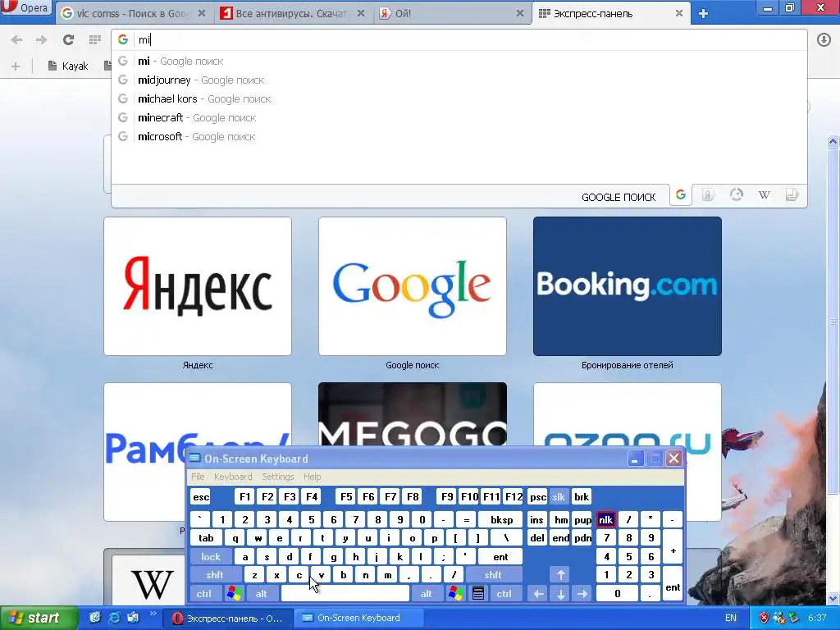
Task: Select Google search engine icon in suggestion bar
Action: pyautogui.click(x=681, y=195)
